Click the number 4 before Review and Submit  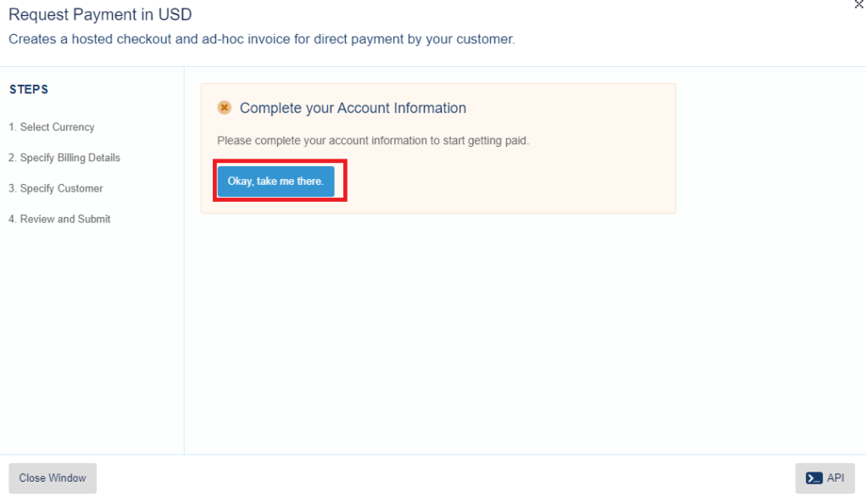click(x=12, y=219)
